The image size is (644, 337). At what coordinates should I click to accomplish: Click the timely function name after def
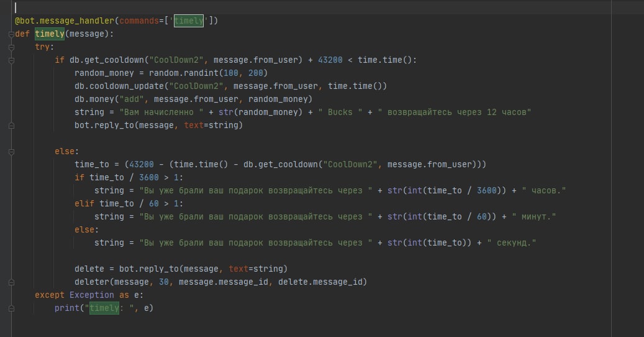(50, 34)
